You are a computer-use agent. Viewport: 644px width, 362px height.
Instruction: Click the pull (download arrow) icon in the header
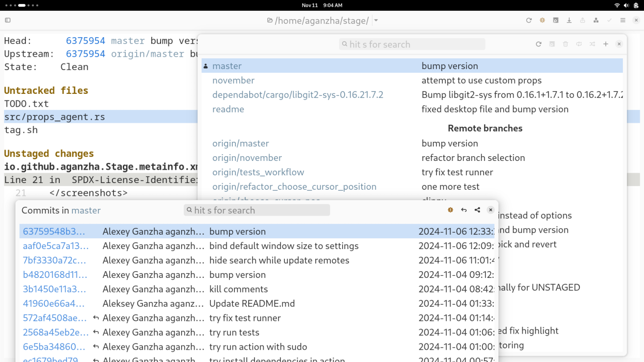click(569, 21)
